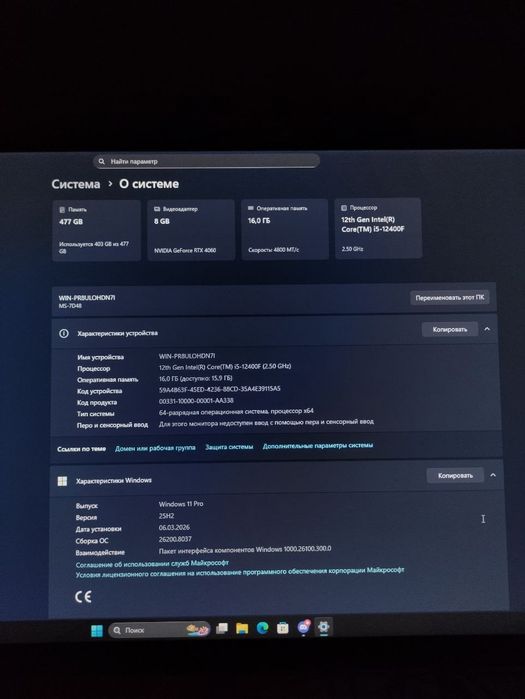Launch Microsoft Edge from the taskbar
Image resolution: width=525 pixels, height=699 pixels.
(262, 628)
